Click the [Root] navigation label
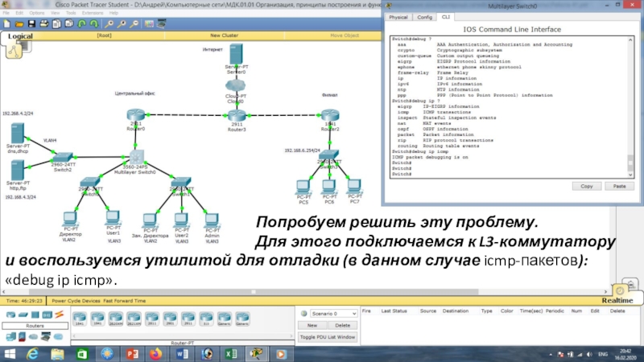Viewport: 644px width, 362px height. click(104, 35)
